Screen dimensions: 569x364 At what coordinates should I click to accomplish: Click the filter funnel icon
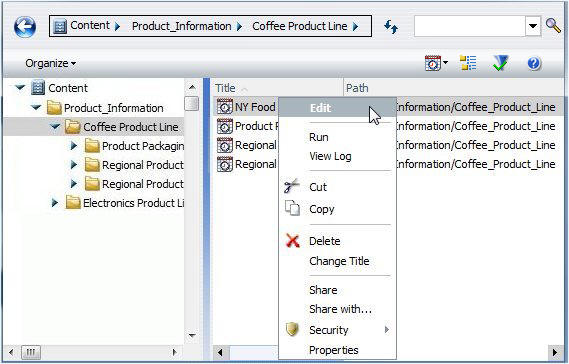(x=500, y=63)
